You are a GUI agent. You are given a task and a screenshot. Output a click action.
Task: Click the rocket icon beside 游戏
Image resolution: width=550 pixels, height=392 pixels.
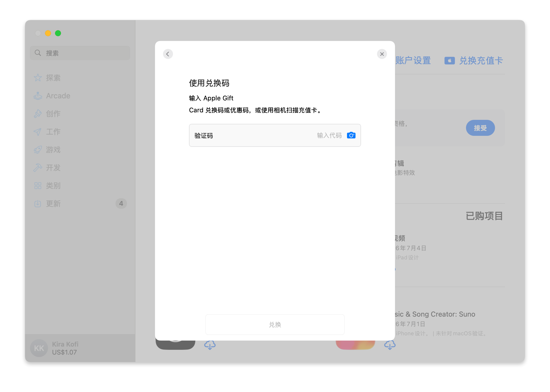point(38,150)
